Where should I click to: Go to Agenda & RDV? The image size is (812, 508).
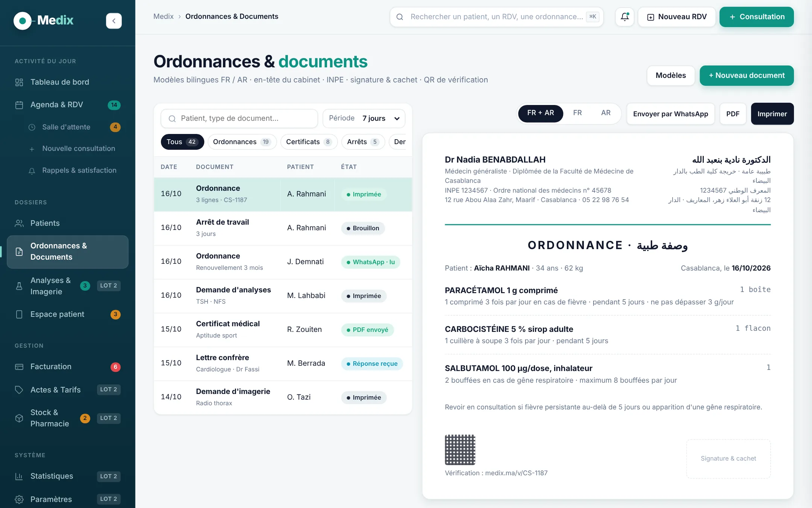click(x=68, y=105)
